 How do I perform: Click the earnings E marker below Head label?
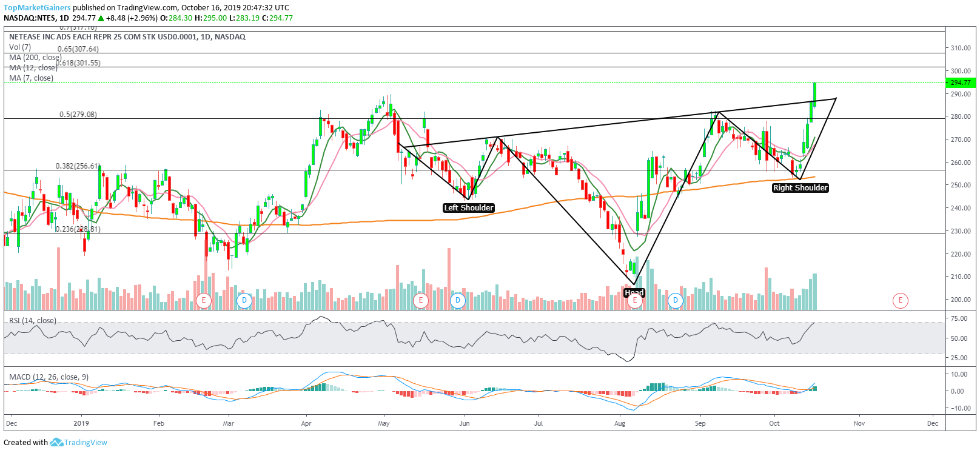tap(634, 301)
